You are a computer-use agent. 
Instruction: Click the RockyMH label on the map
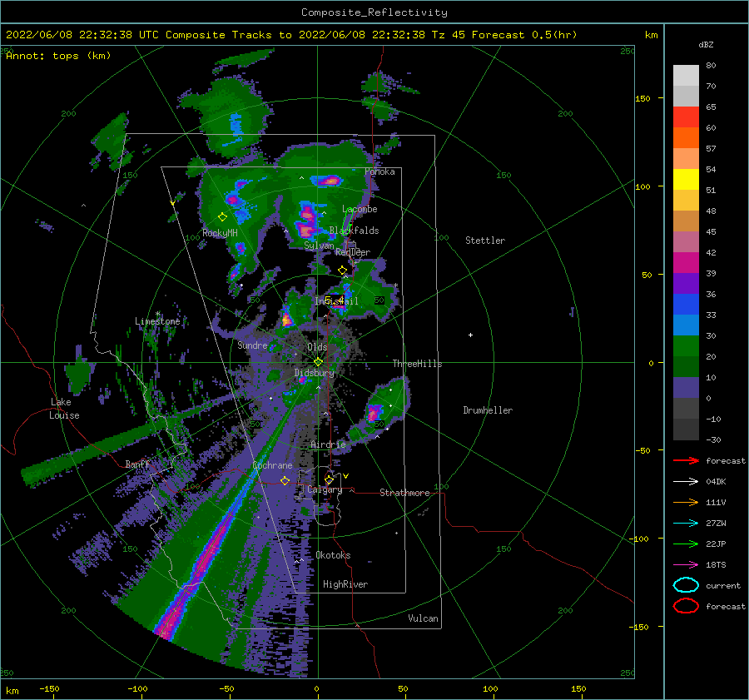click(220, 233)
